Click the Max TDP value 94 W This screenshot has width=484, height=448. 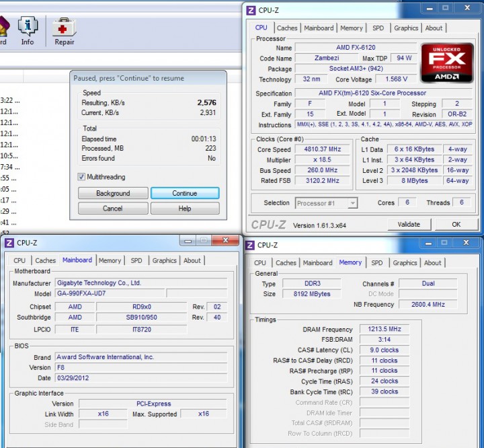point(404,58)
